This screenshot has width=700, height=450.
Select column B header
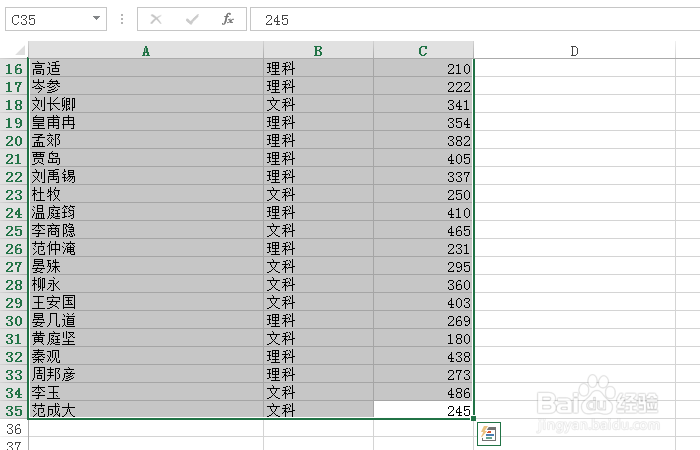coord(318,50)
